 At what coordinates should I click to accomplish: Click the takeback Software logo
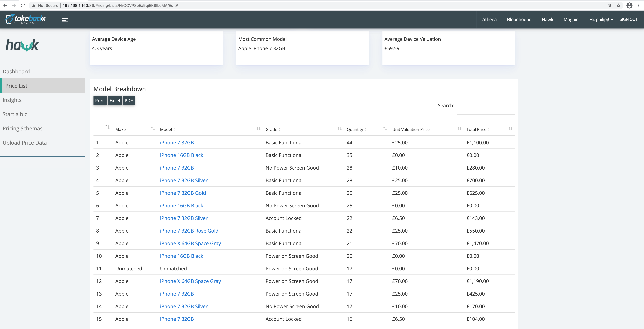point(25,19)
